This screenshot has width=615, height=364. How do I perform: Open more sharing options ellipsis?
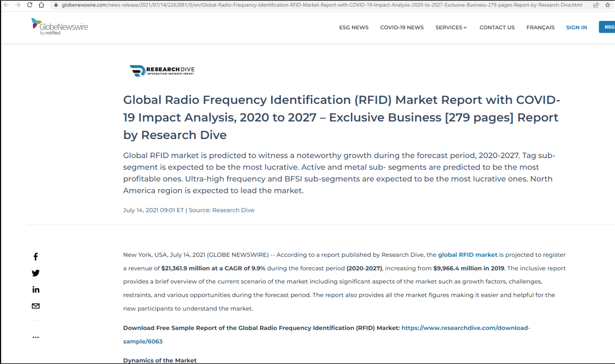(36, 337)
